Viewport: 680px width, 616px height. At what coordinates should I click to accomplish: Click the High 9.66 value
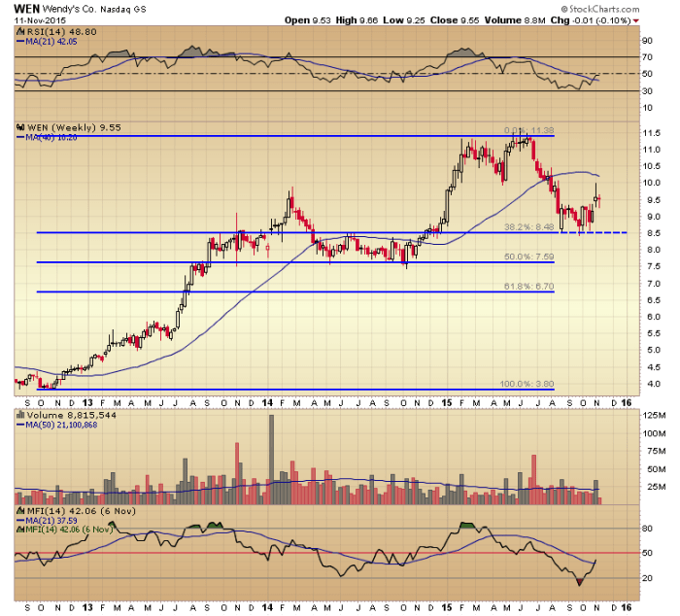[357, 20]
